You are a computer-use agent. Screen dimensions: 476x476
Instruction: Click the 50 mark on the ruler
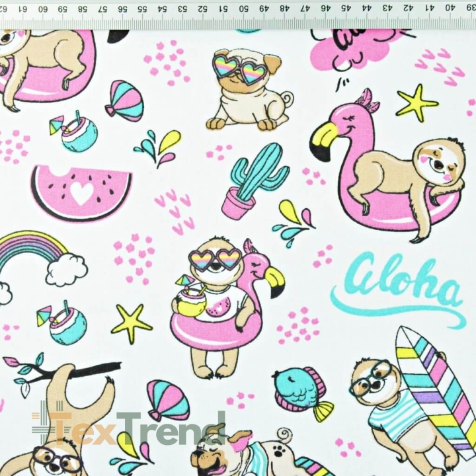point(244,9)
